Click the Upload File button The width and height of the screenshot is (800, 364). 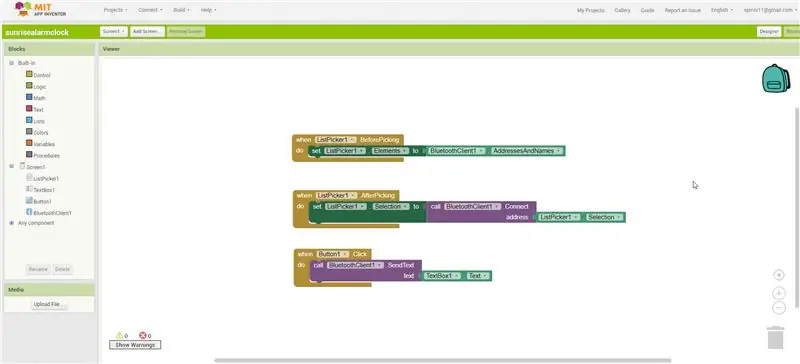tap(49, 304)
